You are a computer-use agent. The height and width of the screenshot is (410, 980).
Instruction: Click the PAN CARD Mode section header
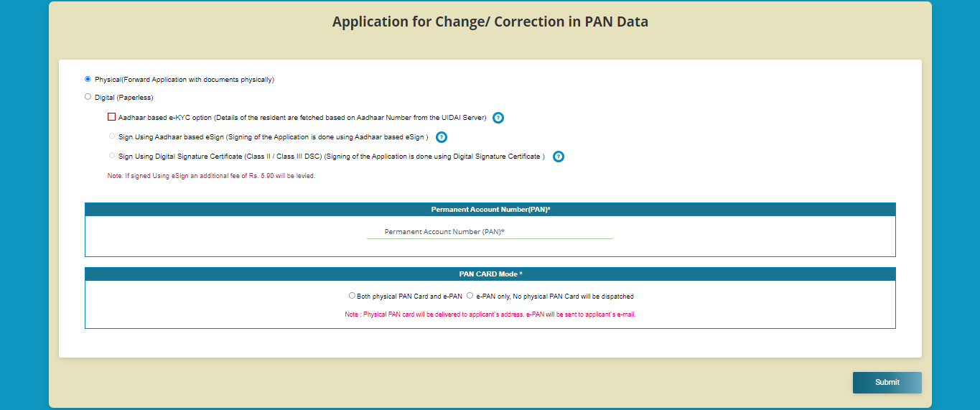(490, 274)
